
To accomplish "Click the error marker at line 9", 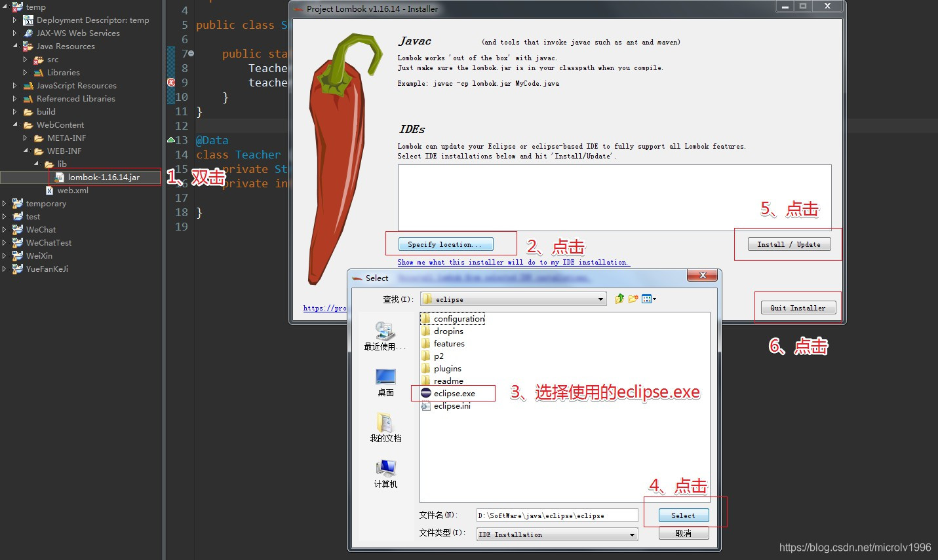I will (171, 83).
